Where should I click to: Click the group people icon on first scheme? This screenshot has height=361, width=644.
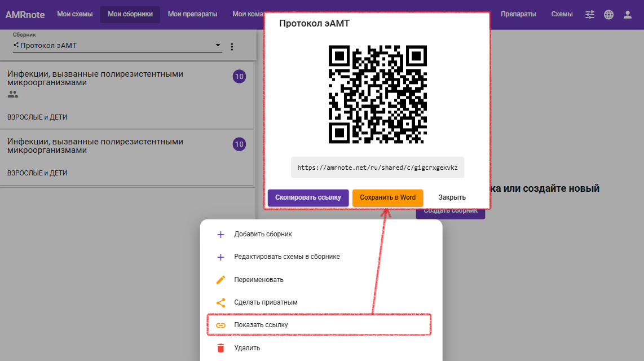[x=13, y=94]
